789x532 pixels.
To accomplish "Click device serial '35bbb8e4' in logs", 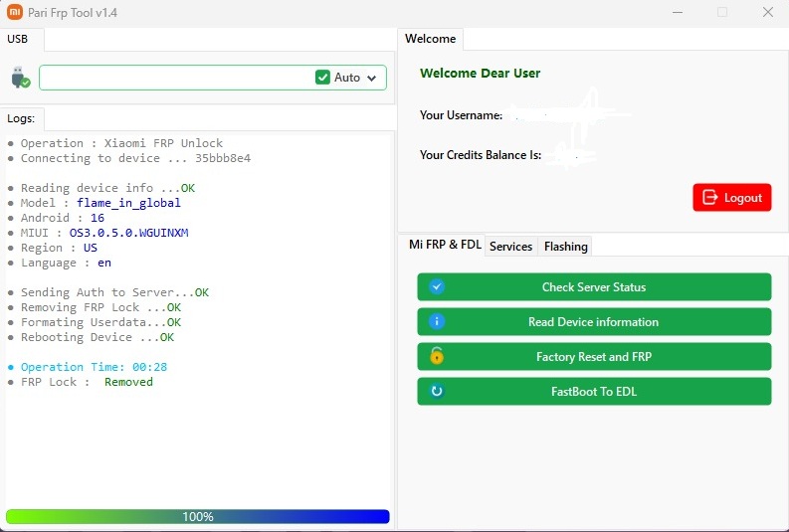I will point(223,158).
